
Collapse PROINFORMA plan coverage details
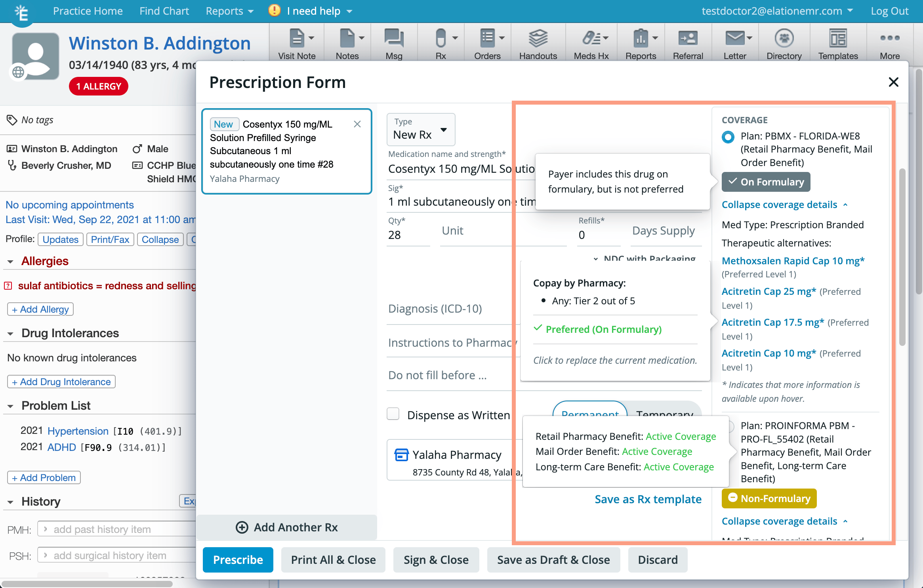785,521
